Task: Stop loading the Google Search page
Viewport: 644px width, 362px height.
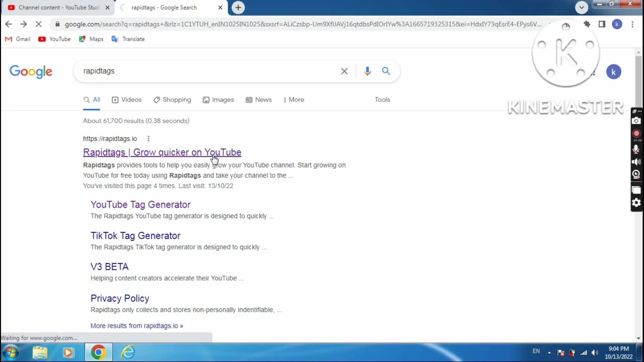Action: pos(38,24)
